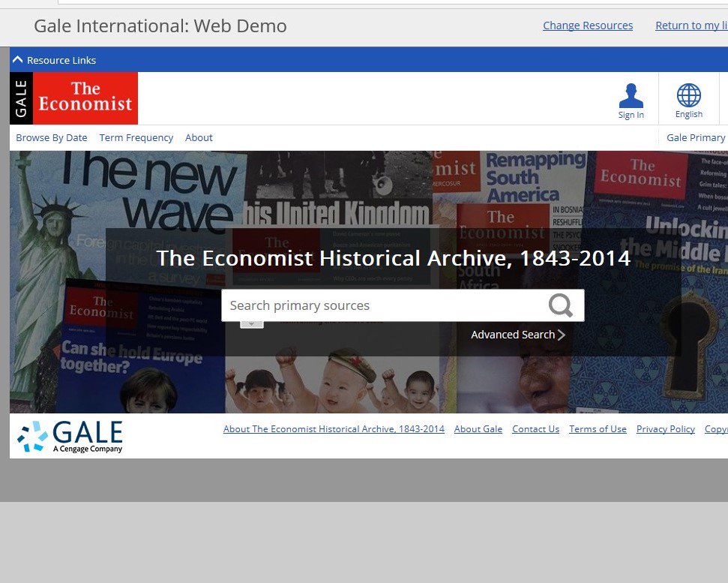
Task: Click Change Resources link
Action: [x=588, y=26]
